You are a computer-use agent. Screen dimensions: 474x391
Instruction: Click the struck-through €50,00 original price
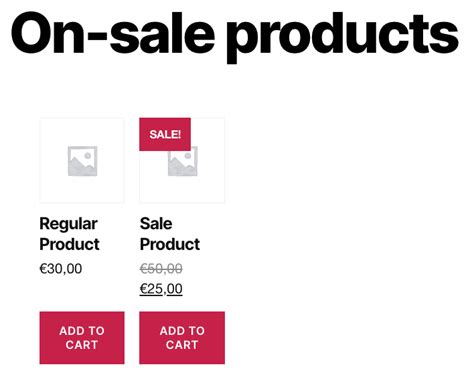pos(161,269)
